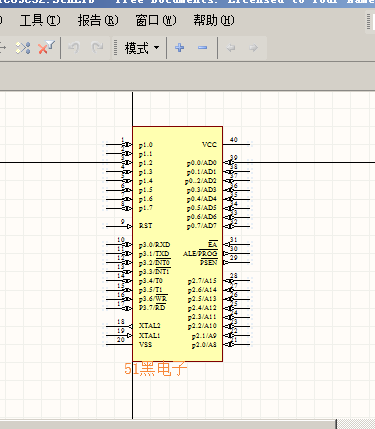The image size is (375, 429).
Task: Select the p3.0/RXD pin label
Action: 155,245
